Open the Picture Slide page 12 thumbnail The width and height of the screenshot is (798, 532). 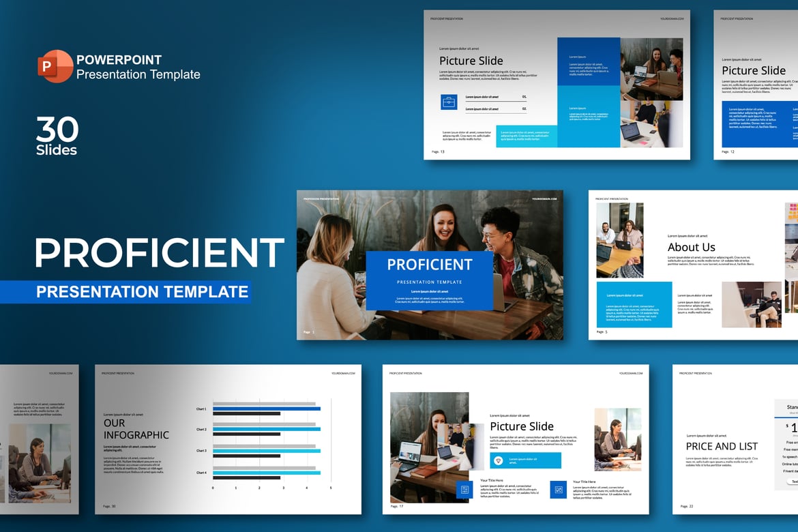click(x=756, y=85)
